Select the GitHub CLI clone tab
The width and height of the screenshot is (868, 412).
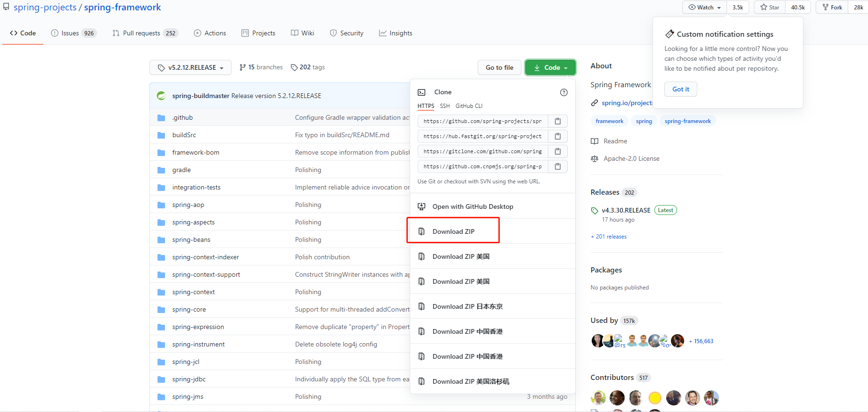pos(469,106)
